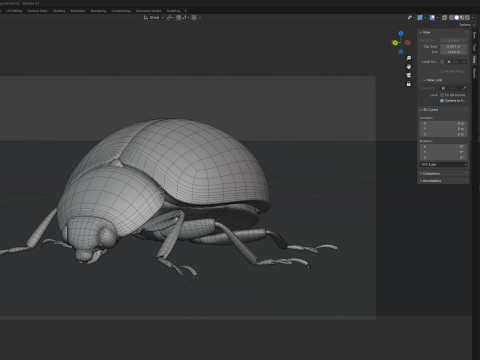This screenshot has height=360, width=480.
Task: Click the pan hand viewport icon
Action: pos(409,67)
